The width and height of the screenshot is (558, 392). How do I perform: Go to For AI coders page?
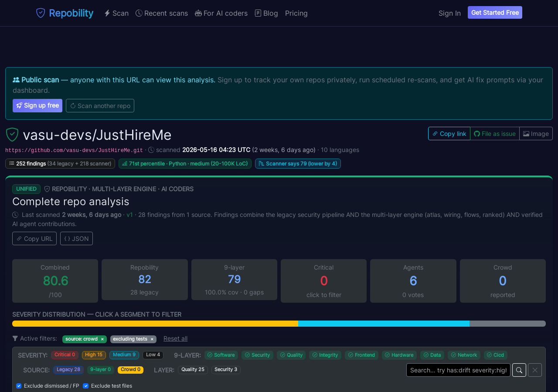[221, 13]
